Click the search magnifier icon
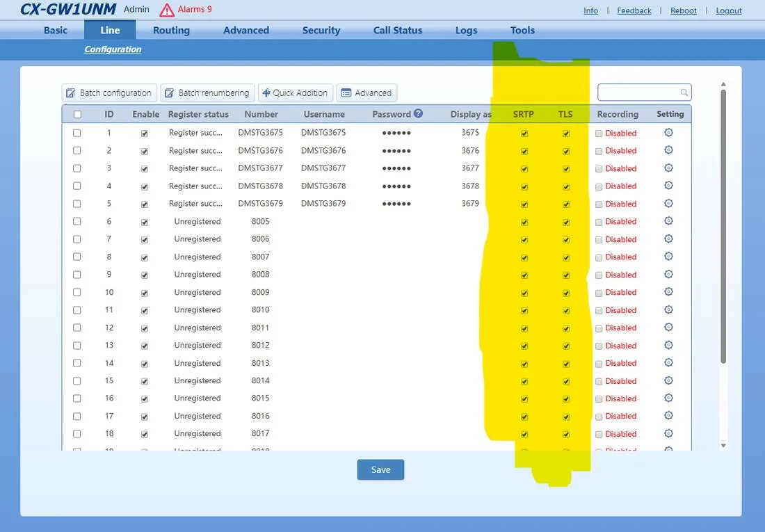The height and width of the screenshot is (532, 765). [x=684, y=92]
